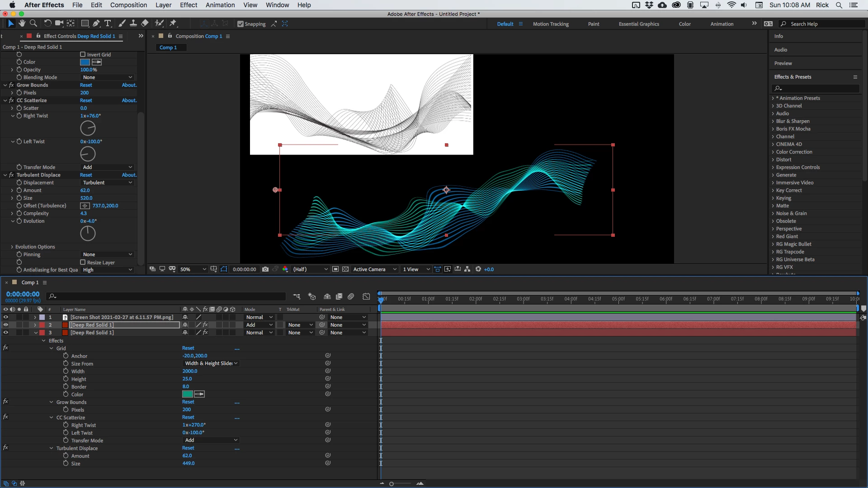Open the 50% magnification dropdown

[193, 269]
